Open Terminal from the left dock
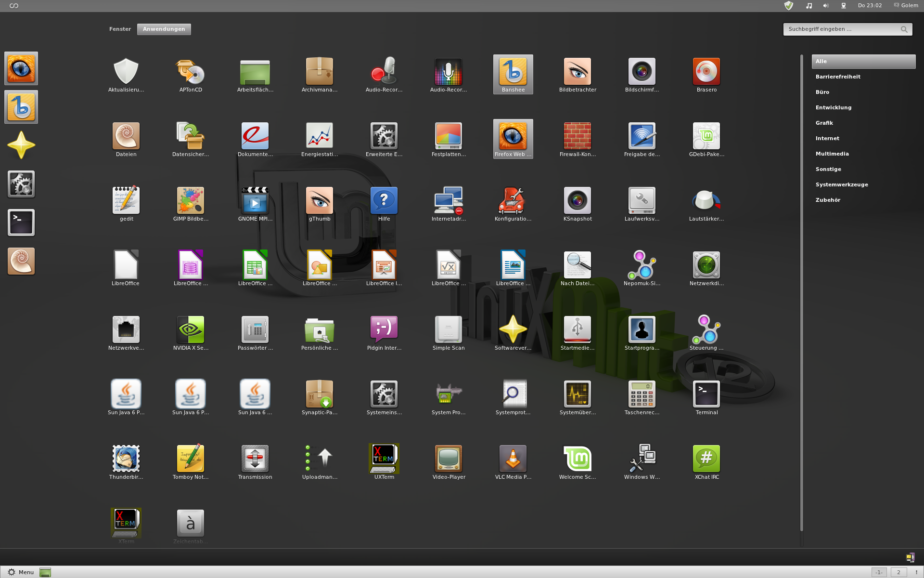The image size is (924, 578). pos(21,223)
